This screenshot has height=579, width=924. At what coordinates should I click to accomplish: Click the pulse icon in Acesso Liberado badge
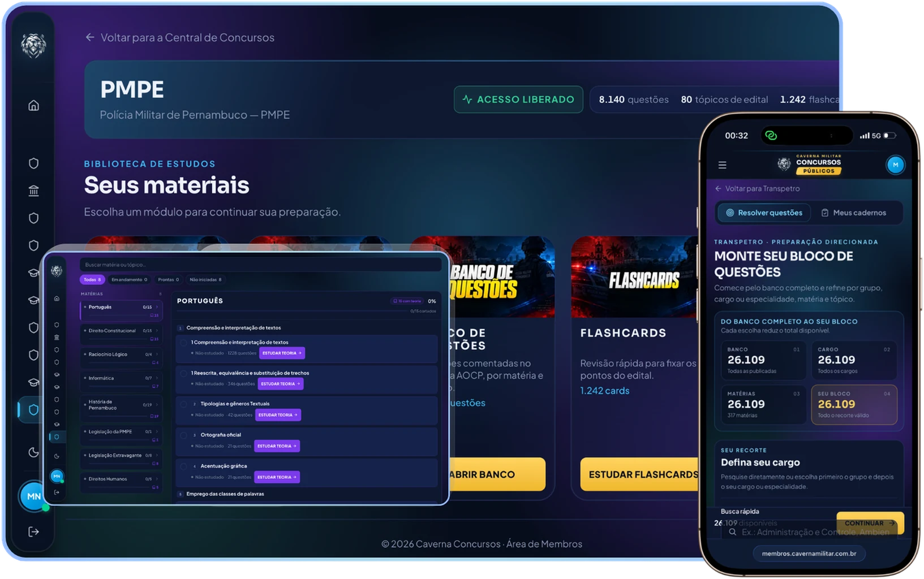[x=467, y=100]
